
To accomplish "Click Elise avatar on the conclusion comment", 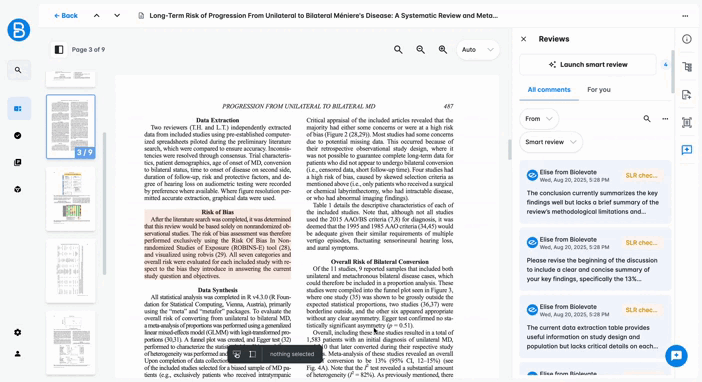I will point(532,176).
